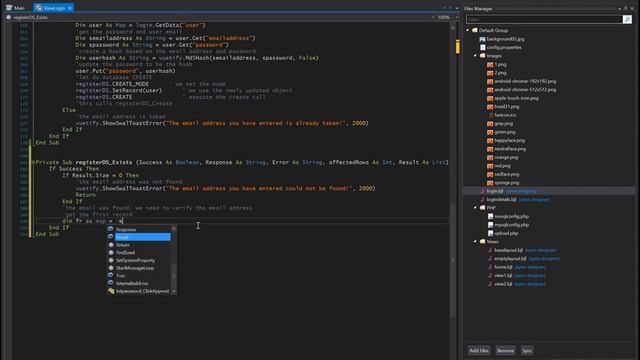This screenshot has width=640, height=360.
Task: Click the filter search magnifier icon
Action: tap(627, 19)
